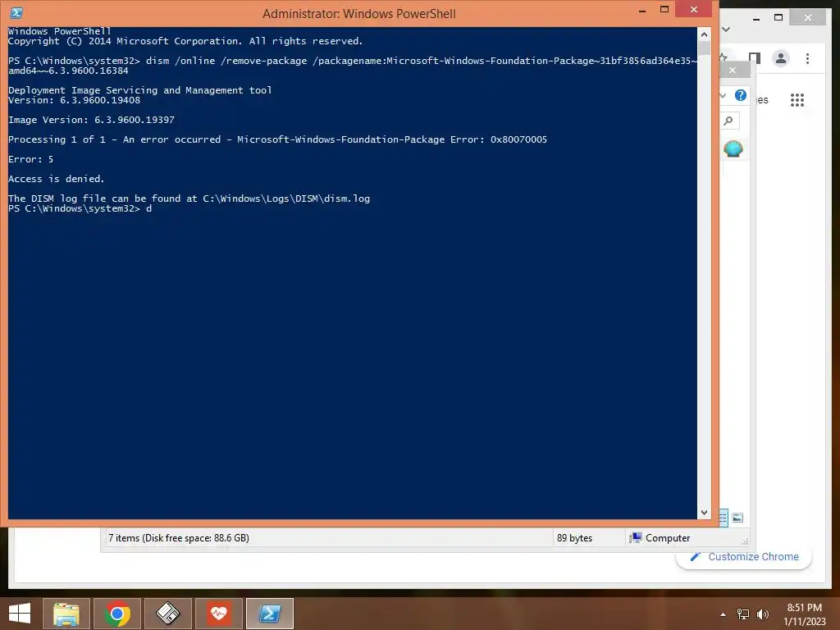Close the tab behind the PowerShell window
Screen dimensions: 840x630
(x=733, y=71)
